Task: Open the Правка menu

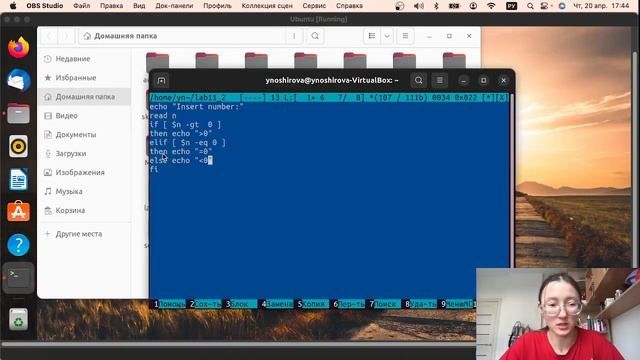Action: 111,6
